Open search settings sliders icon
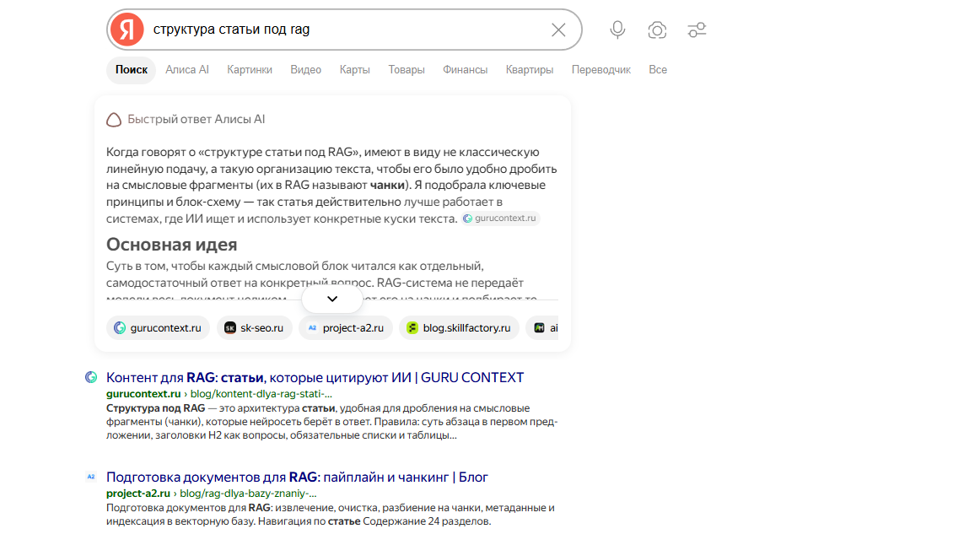Viewport: 980px width, 545px height. click(x=697, y=30)
